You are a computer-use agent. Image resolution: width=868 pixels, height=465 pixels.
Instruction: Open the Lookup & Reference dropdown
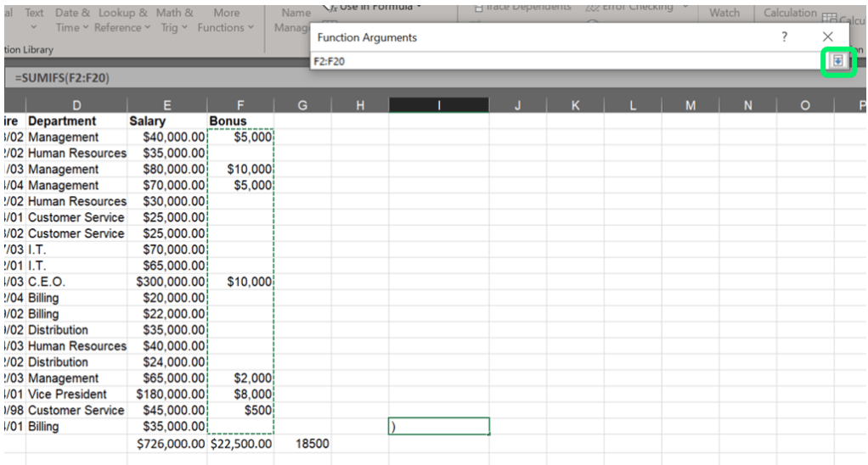click(x=122, y=20)
